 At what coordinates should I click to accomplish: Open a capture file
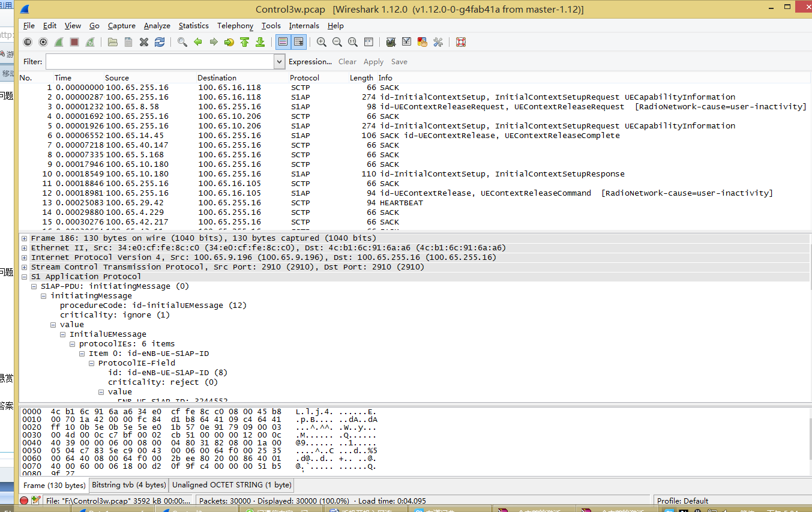[x=113, y=42]
